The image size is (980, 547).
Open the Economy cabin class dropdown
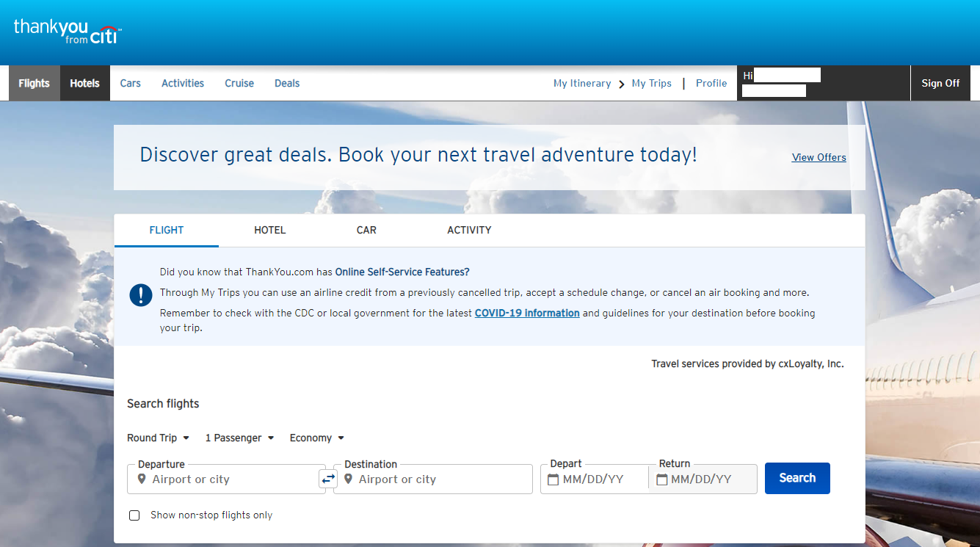pyautogui.click(x=316, y=438)
